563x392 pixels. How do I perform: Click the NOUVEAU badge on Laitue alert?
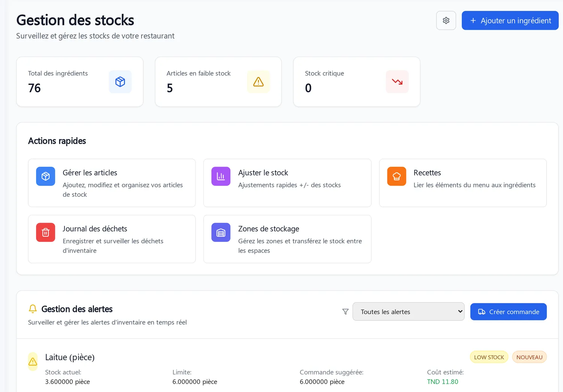coord(529,357)
